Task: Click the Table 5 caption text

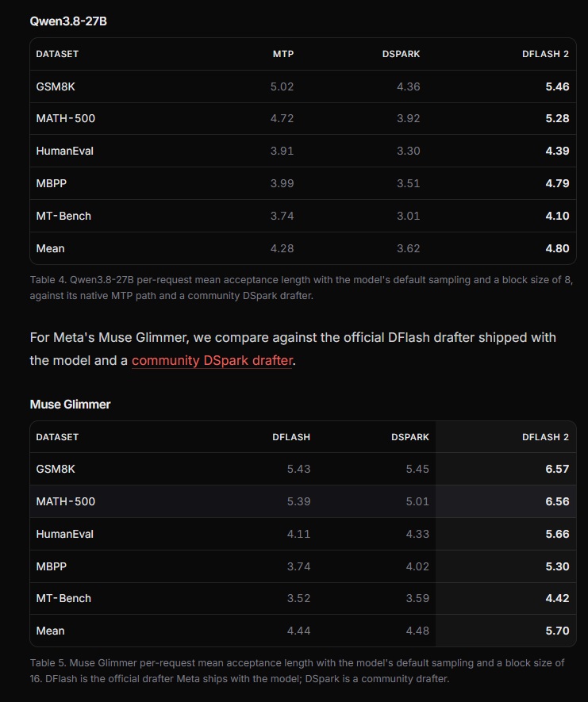Action: [x=297, y=670]
